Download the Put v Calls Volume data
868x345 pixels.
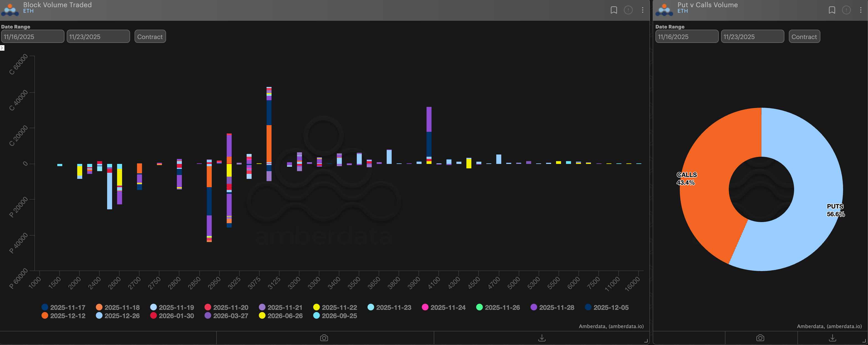832,338
